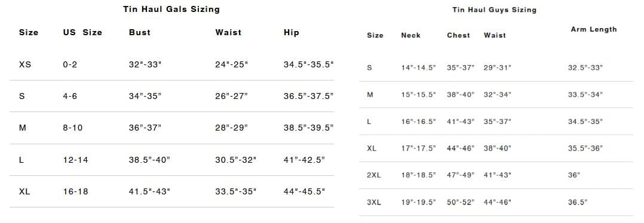The height and width of the screenshot is (223, 644).
Task: Click the hip value 34.5"-35.5"
Action: 308,64
